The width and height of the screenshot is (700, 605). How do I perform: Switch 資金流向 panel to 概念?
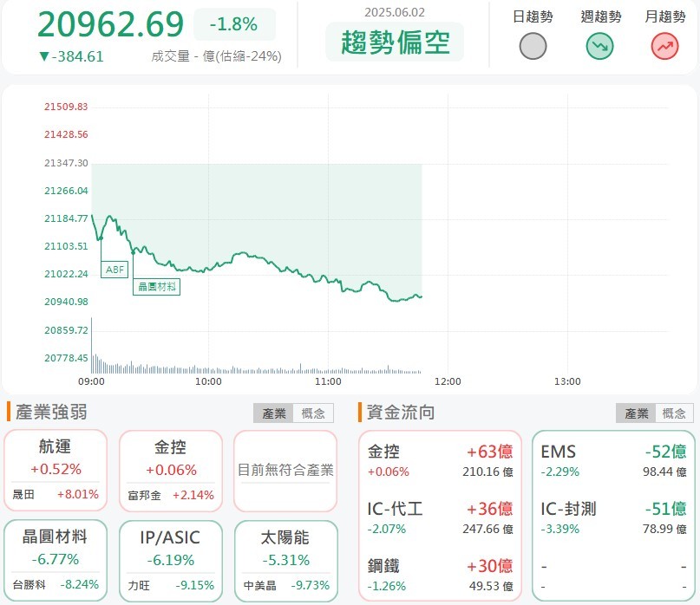674,413
